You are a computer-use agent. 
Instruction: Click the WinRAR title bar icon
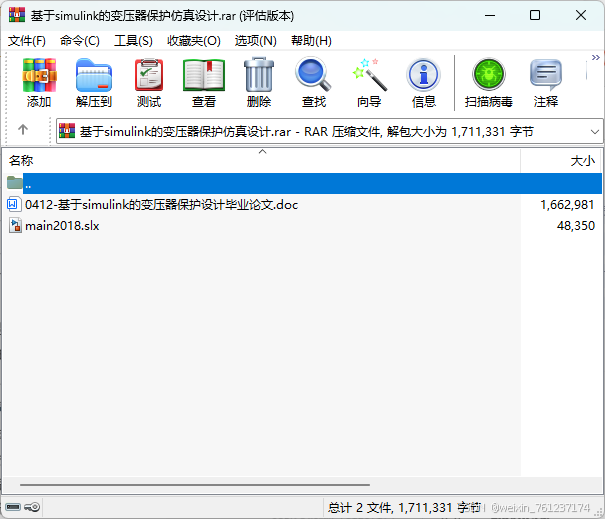(x=17, y=15)
